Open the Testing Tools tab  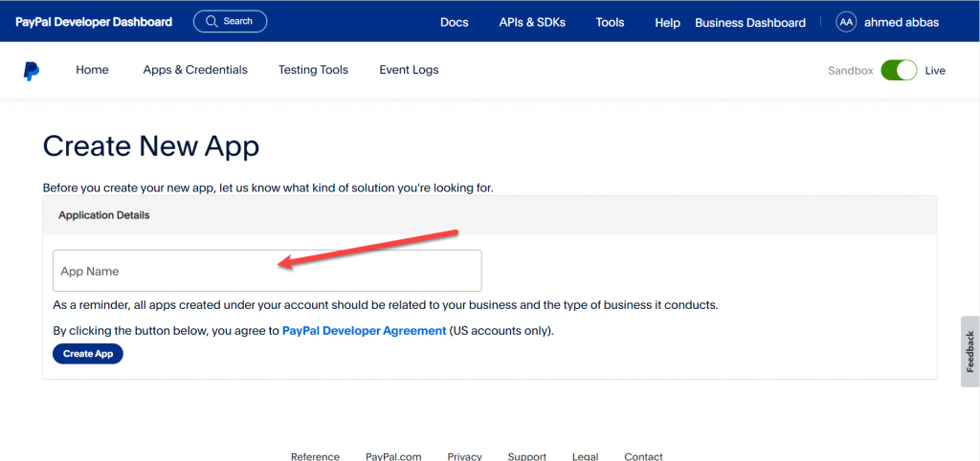(313, 70)
